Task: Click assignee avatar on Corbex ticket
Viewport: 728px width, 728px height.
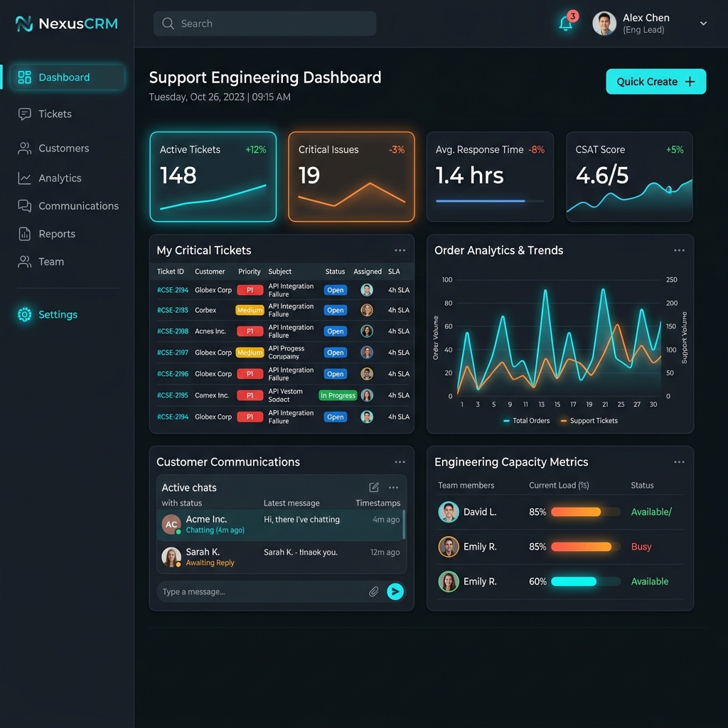Action: click(367, 310)
